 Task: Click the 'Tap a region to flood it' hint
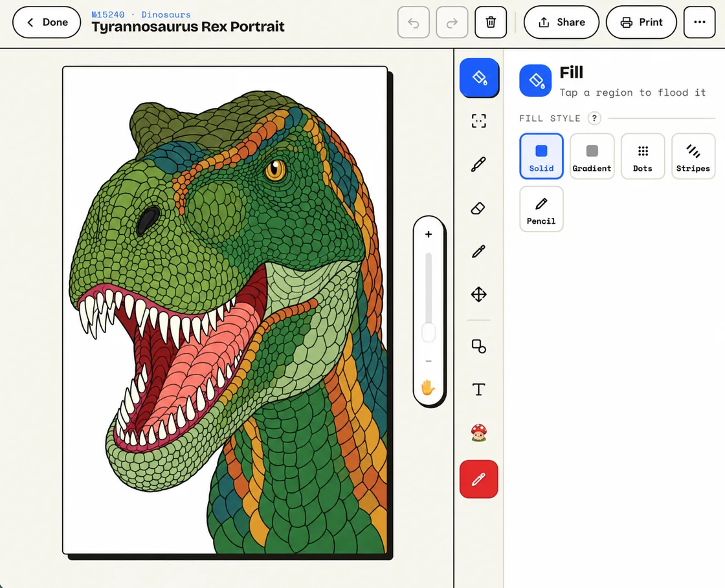tap(632, 93)
